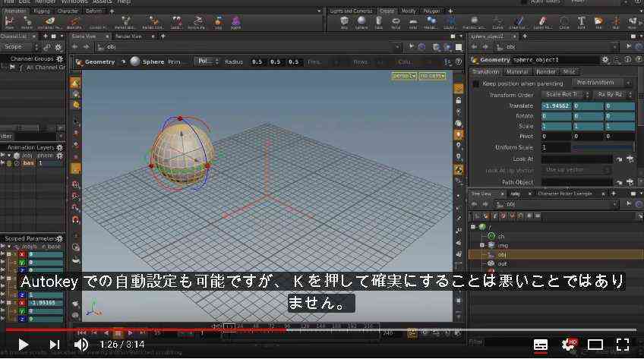Open the Render tab in parameters
The height and width of the screenshot is (359, 644).
[546, 72]
